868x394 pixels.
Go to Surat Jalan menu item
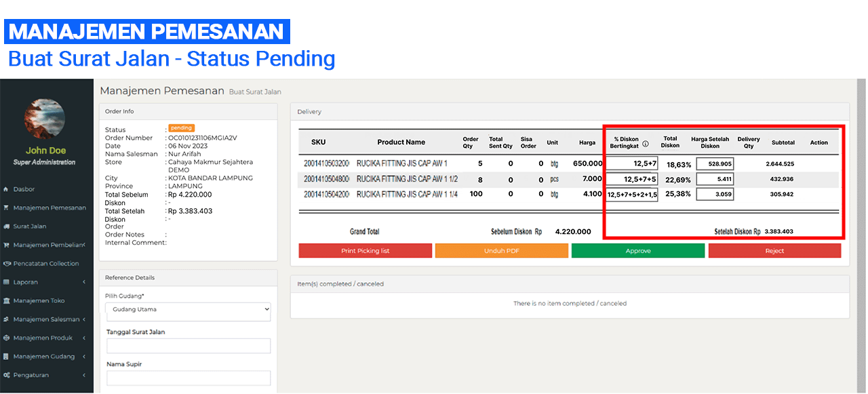(x=30, y=226)
